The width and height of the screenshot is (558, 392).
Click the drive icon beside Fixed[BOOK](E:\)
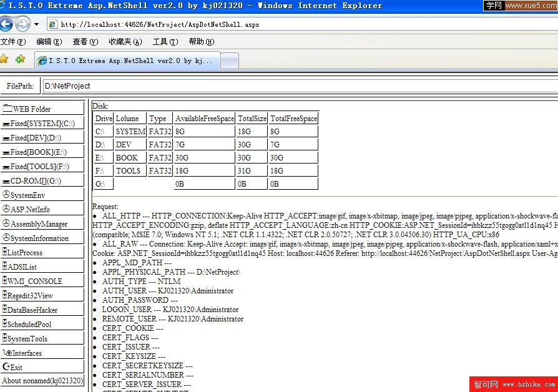[6, 153]
